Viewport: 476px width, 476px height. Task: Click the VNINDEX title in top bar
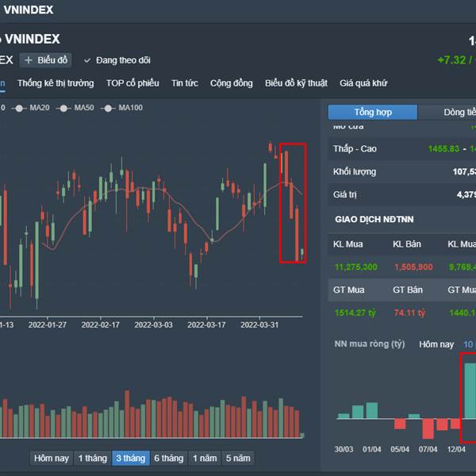[x=29, y=10]
